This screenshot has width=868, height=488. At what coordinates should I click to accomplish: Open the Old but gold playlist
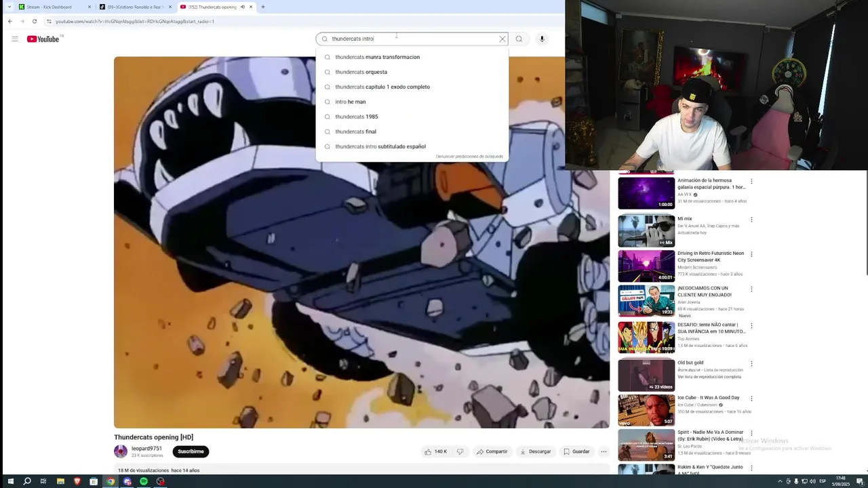pos(646,375)
